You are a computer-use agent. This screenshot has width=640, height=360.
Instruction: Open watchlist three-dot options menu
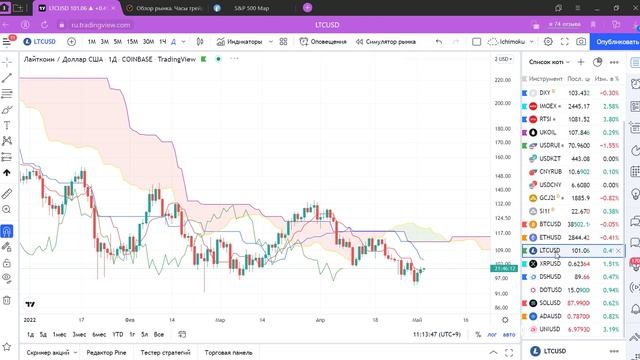pos(614,62)
